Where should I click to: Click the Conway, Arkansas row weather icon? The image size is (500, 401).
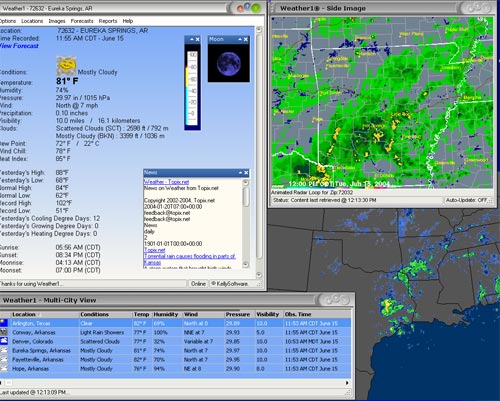point(4,332)
